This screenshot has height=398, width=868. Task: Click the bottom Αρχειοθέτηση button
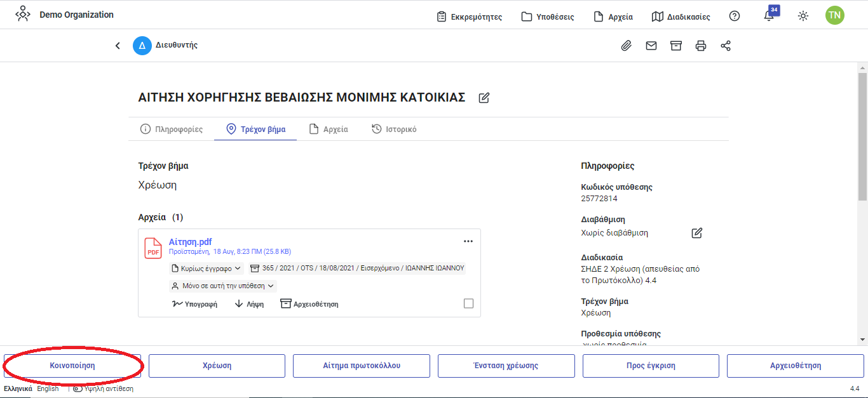795,366
